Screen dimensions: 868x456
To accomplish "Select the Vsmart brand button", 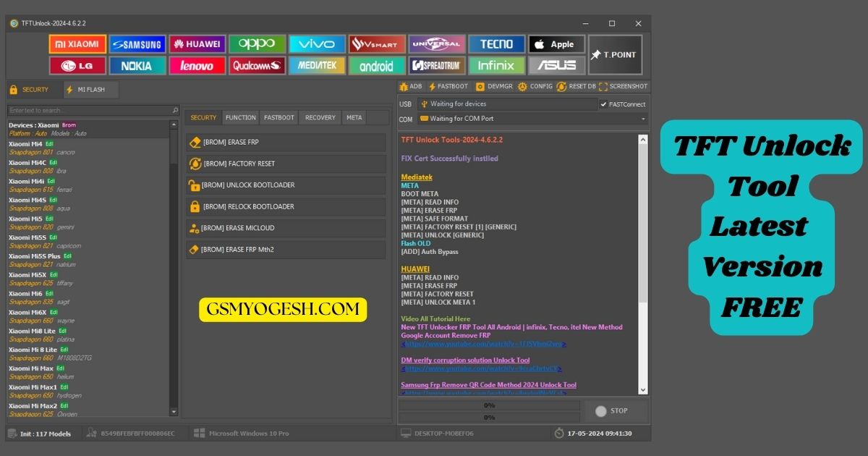I will point(377,44).
